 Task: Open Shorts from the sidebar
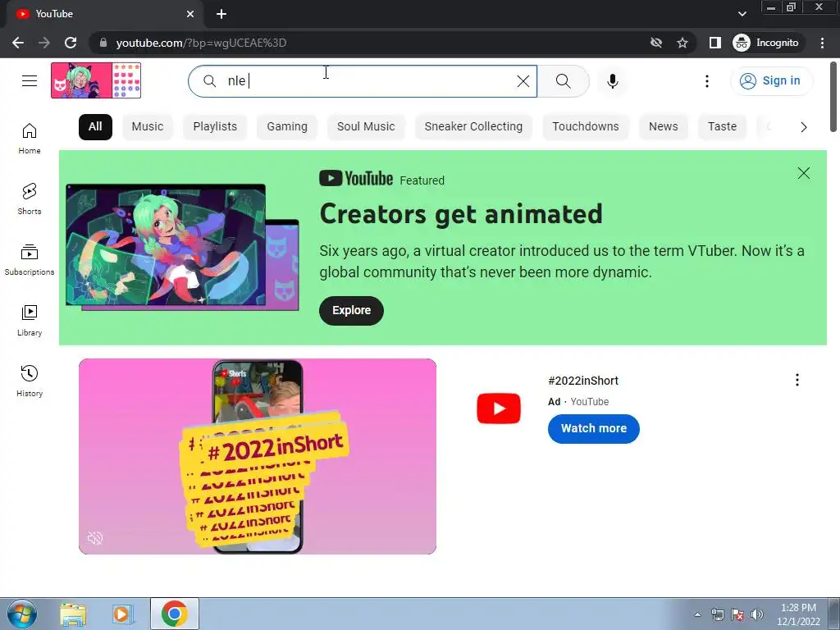click(30, 199)
